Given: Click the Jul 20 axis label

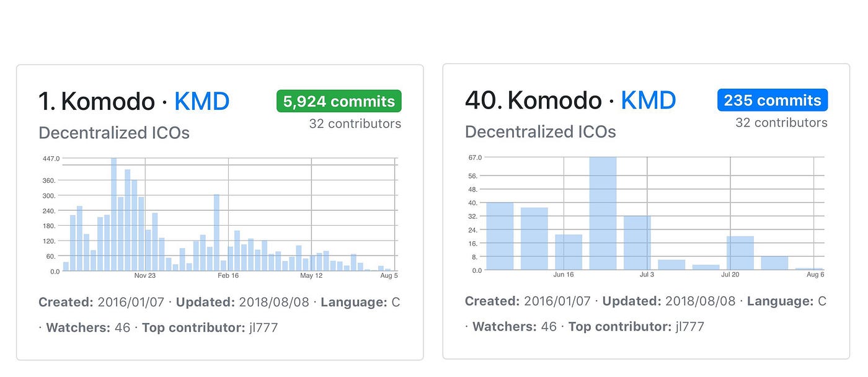Looking at the screenshot, I should [730, 274].
